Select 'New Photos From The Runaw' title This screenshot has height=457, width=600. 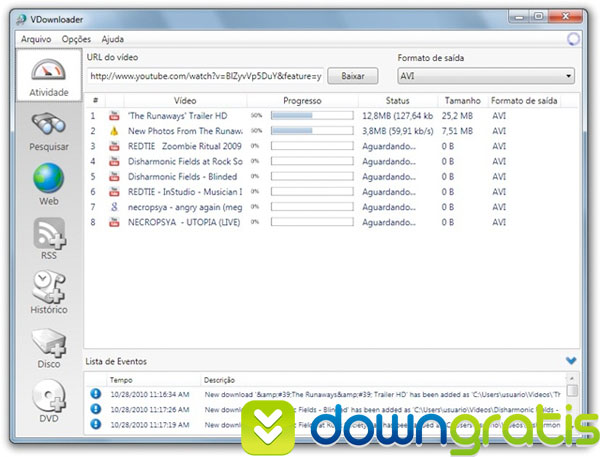click(185, 131)
